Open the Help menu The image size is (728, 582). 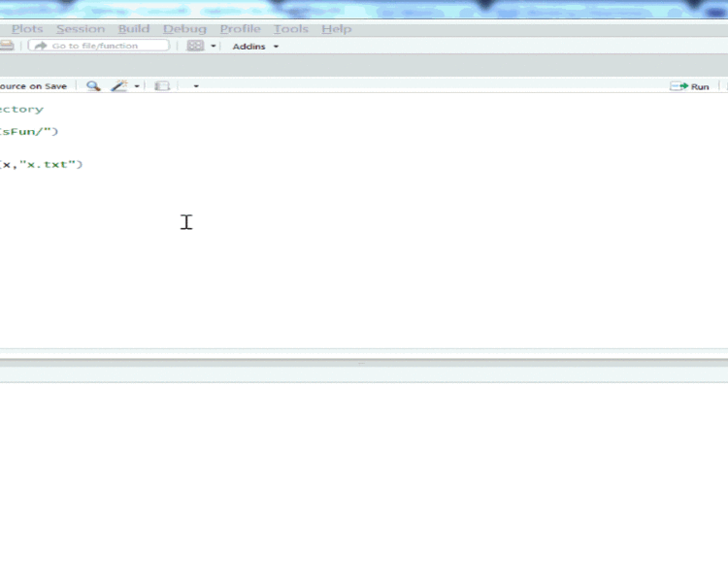tap(336, 29)
